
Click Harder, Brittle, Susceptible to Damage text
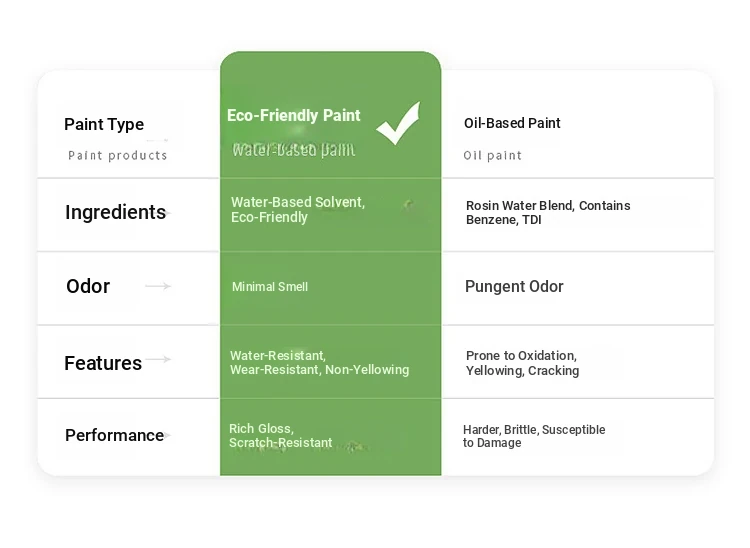(x=534, y=436)
